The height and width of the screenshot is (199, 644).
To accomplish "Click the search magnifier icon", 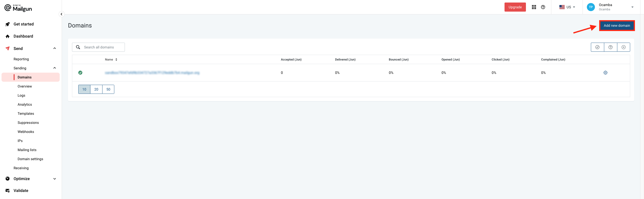I will pyautogui.click(x=78, y=47).
